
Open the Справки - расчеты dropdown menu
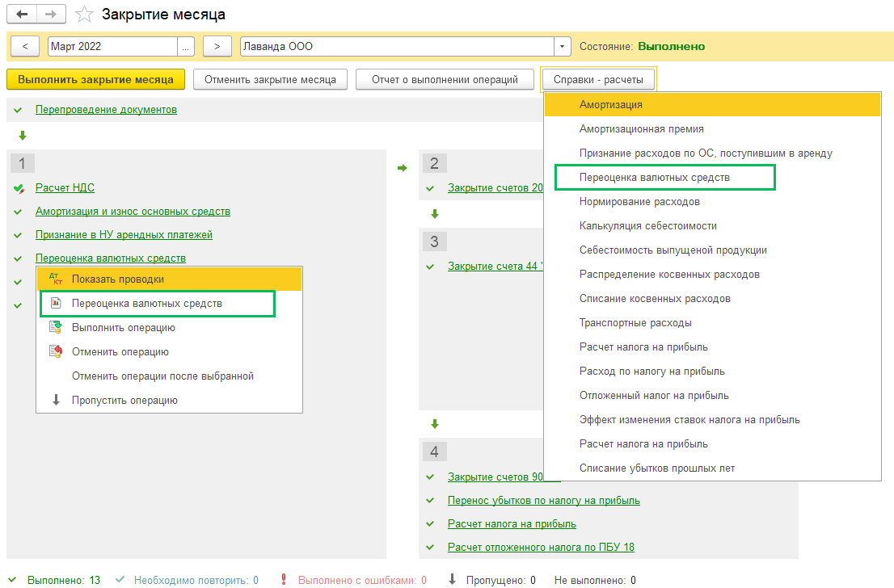point(598,80)
